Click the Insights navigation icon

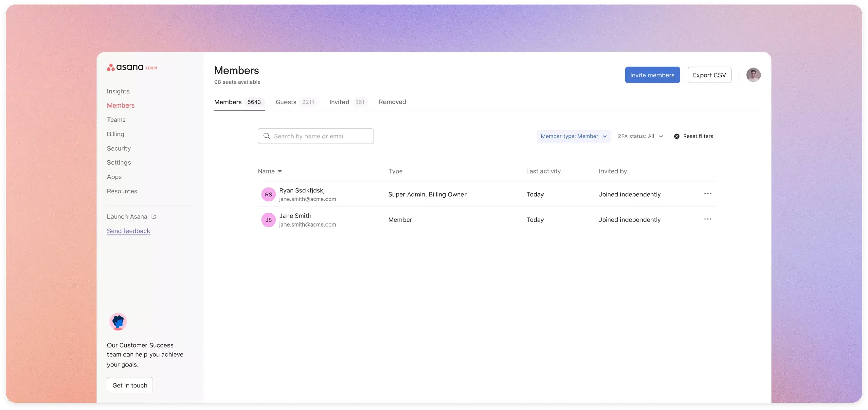tap(118, 91)
